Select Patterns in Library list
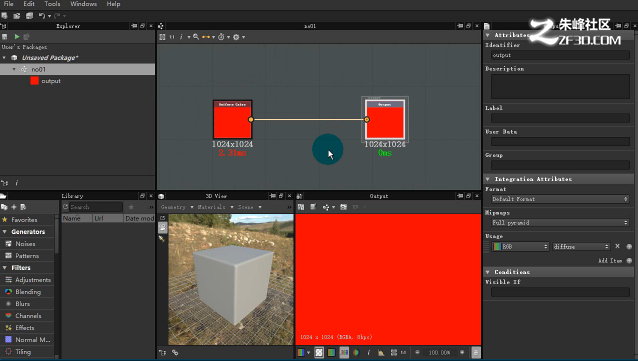The width and height of the screenshot is (638, 361). [x=27, y=256]
